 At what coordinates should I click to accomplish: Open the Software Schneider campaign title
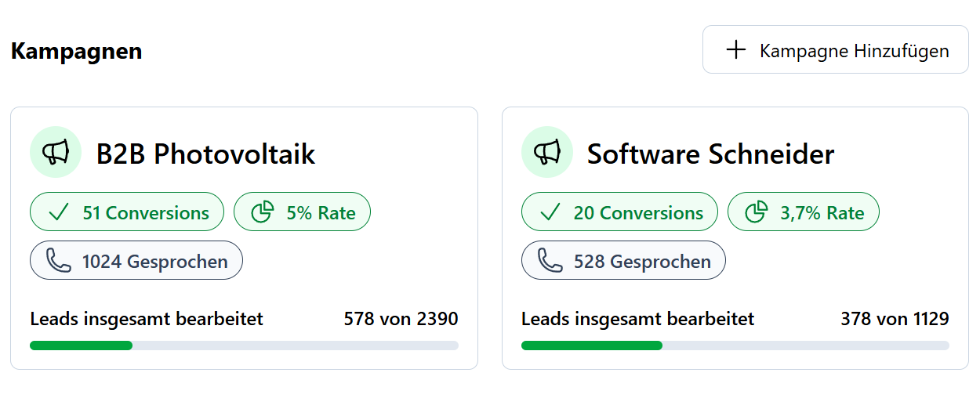(x=711, y=154)
